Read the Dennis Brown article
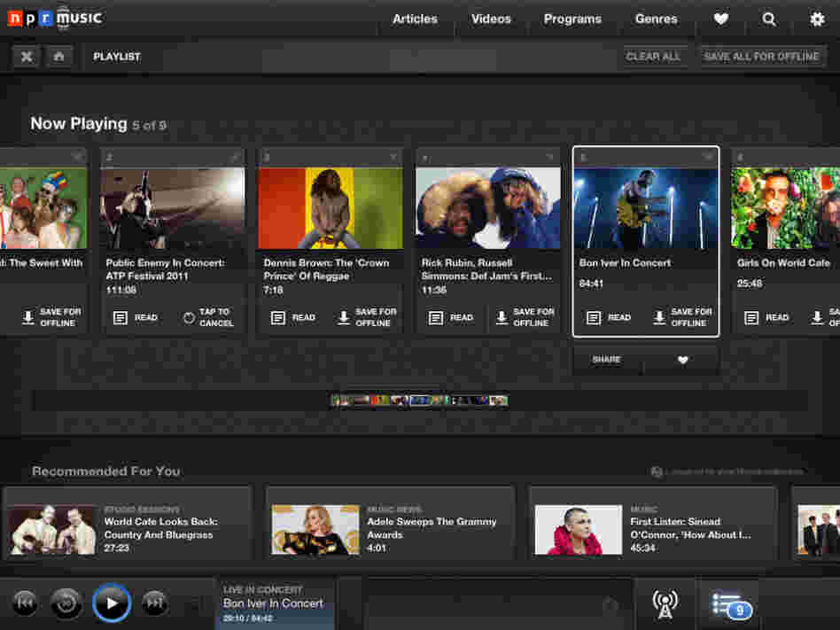 [x=293, y=318]
